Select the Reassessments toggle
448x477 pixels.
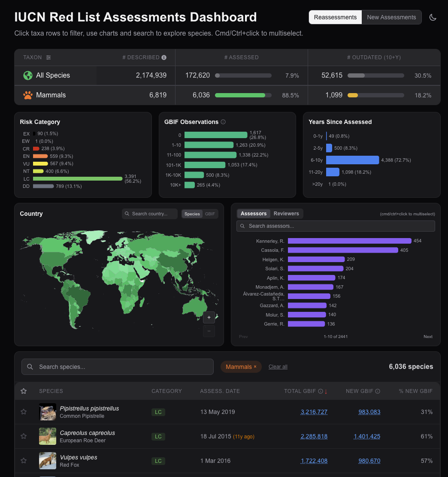pos(335,17)
